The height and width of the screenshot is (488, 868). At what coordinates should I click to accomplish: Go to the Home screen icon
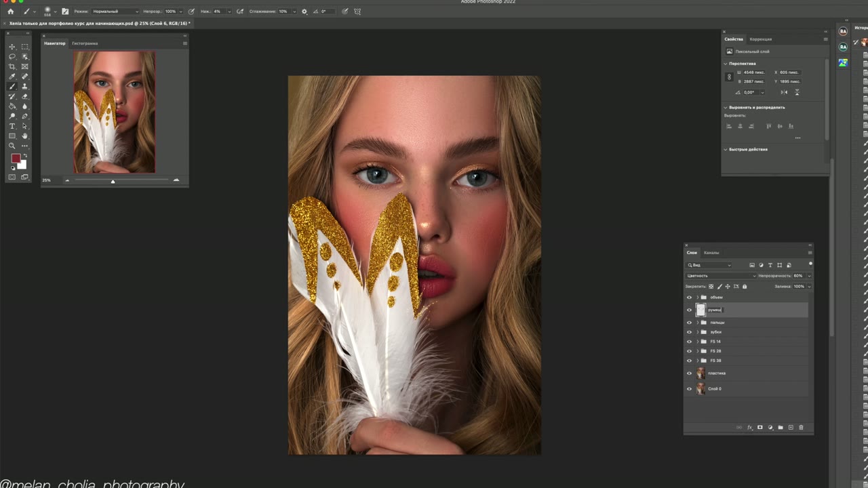10,12
